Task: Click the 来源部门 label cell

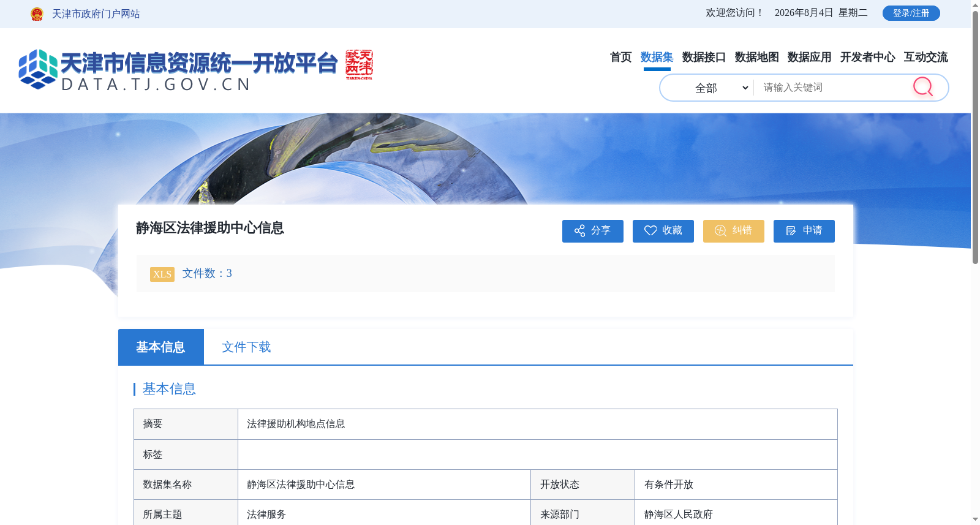Action: [582, 513]
